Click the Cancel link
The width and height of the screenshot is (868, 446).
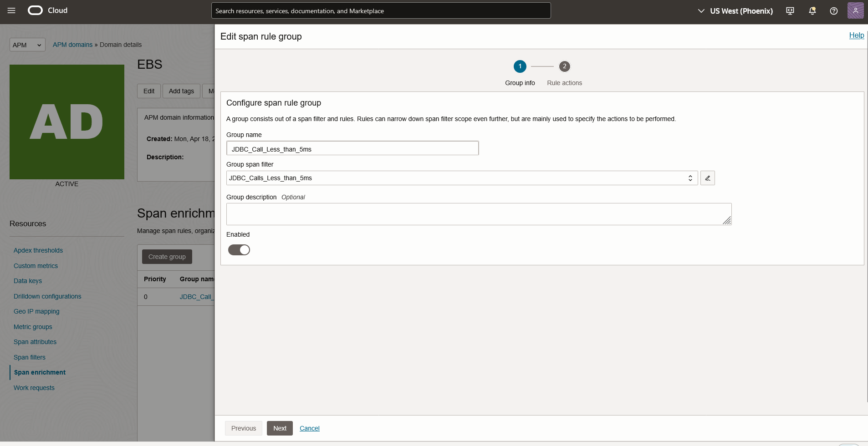pyautogui.click(x=309, y=428)
